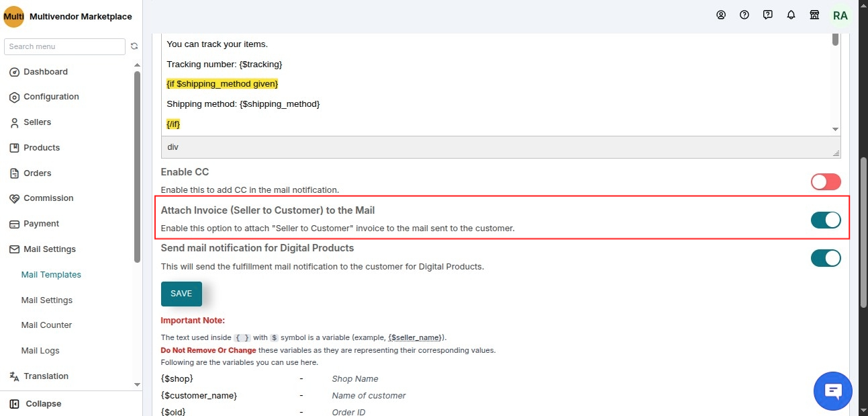Click 'Name of customer' description text
The height and width of the screenshot is (416, 868).
(x=369, y=396)
